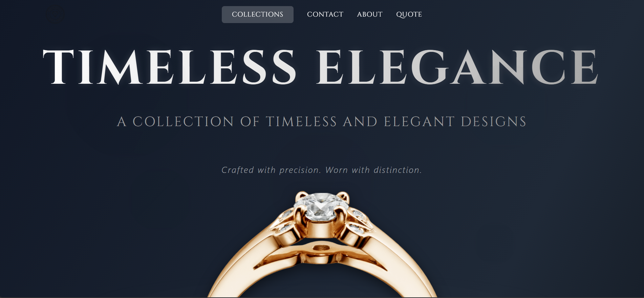
Task: Click the Timeless Elegance headline
Action: tap(321, 67)
